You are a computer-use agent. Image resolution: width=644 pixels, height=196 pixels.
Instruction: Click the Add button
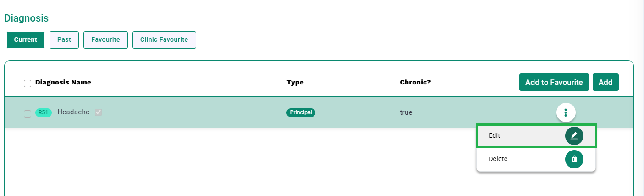(x=605, y=82)
